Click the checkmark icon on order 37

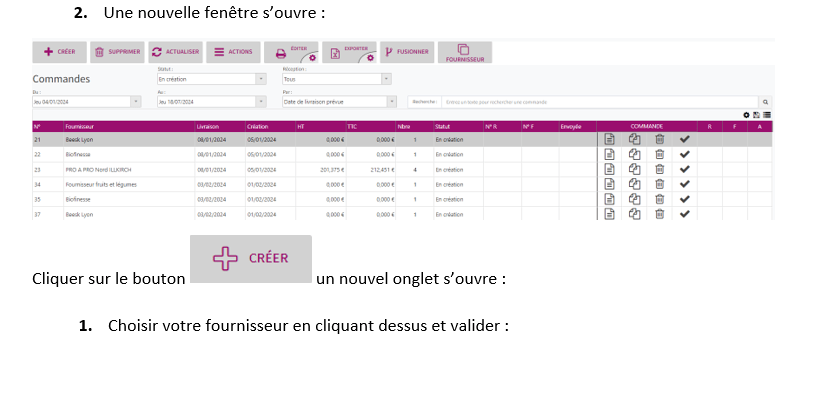click(x=684, y=214)
